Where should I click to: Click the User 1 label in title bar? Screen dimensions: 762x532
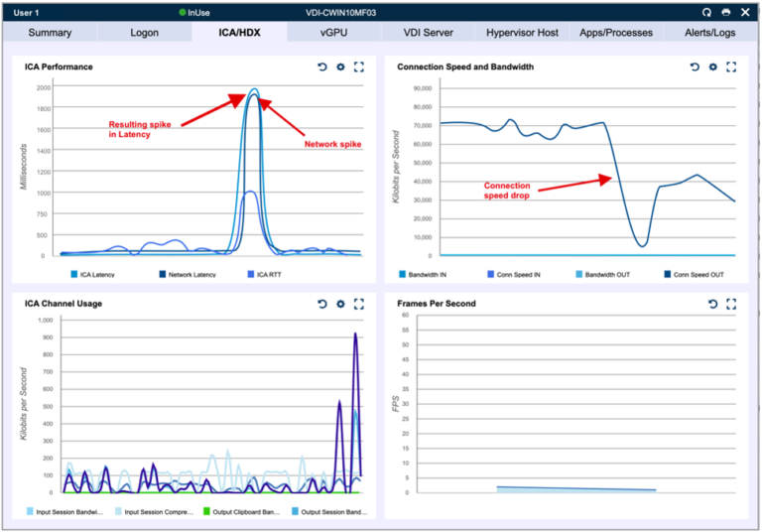coord(26,13)
